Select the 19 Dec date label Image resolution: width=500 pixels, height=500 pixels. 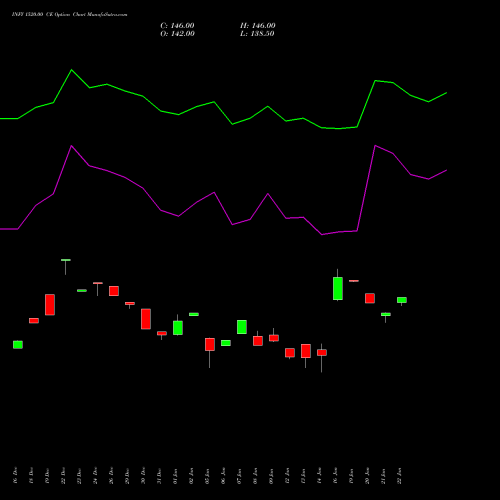(47, 476)
